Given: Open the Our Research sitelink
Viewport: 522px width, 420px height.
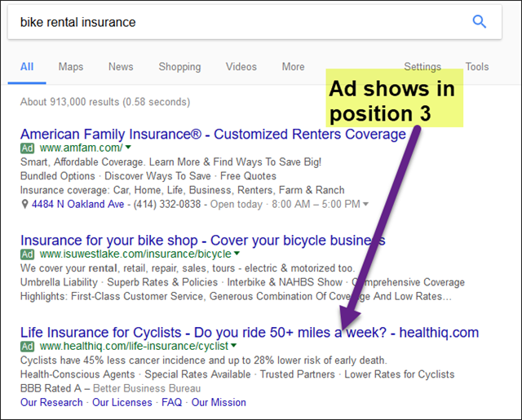Looking at the screenshot, I should [51, 402].
